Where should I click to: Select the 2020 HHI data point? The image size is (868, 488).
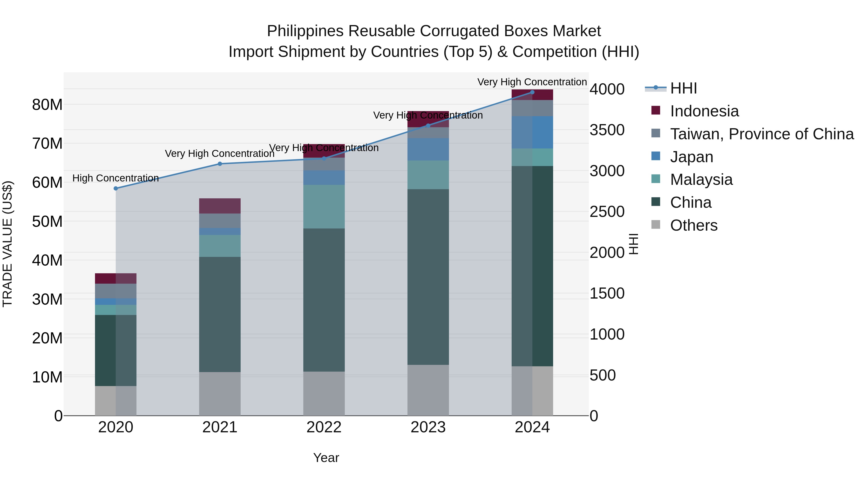click(x=116, y=188)
